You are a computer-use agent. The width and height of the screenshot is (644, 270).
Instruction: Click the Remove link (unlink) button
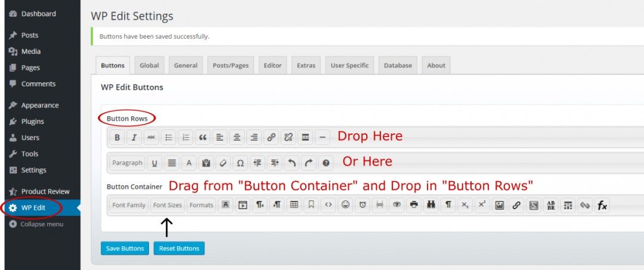point(289,138)
